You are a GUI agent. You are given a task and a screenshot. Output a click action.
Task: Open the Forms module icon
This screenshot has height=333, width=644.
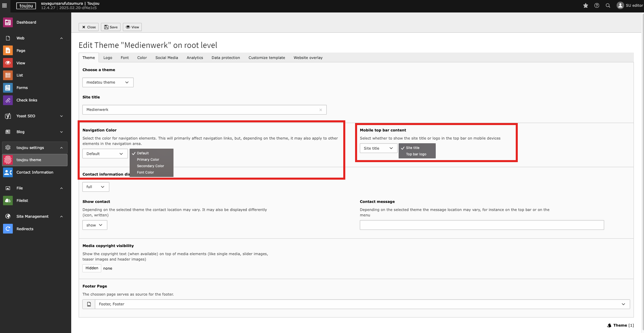pos(8,88)
